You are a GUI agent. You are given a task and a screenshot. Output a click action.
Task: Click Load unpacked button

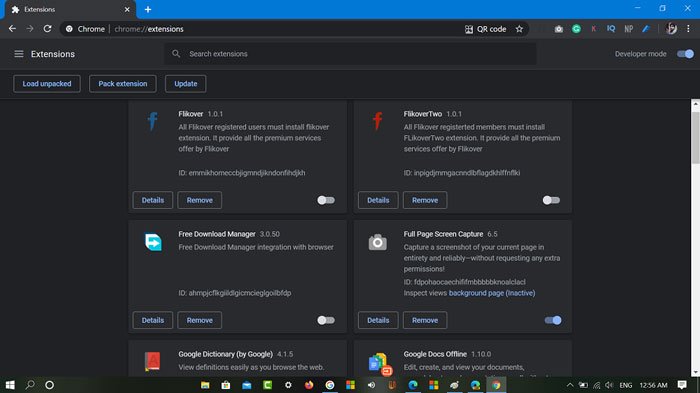47,84
